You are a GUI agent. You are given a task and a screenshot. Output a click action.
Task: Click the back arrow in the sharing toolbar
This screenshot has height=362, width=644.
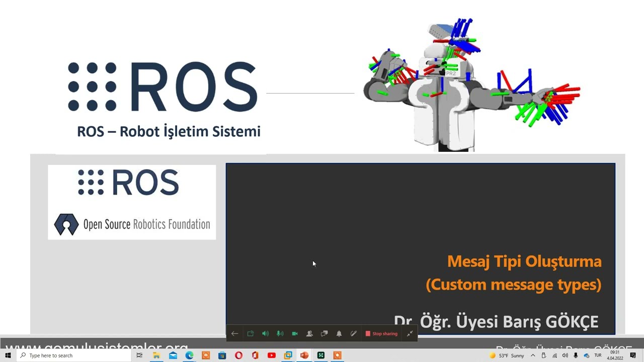[234, 333]
